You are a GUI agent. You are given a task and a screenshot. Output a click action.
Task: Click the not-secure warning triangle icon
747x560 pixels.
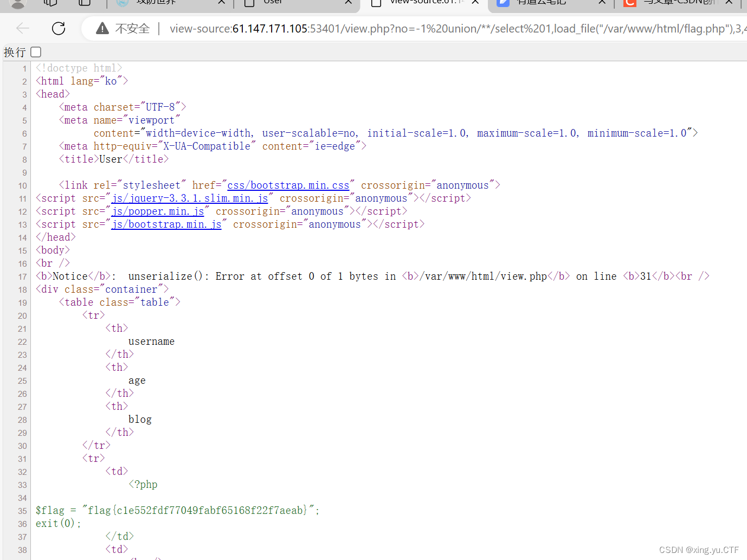[102, 28]
